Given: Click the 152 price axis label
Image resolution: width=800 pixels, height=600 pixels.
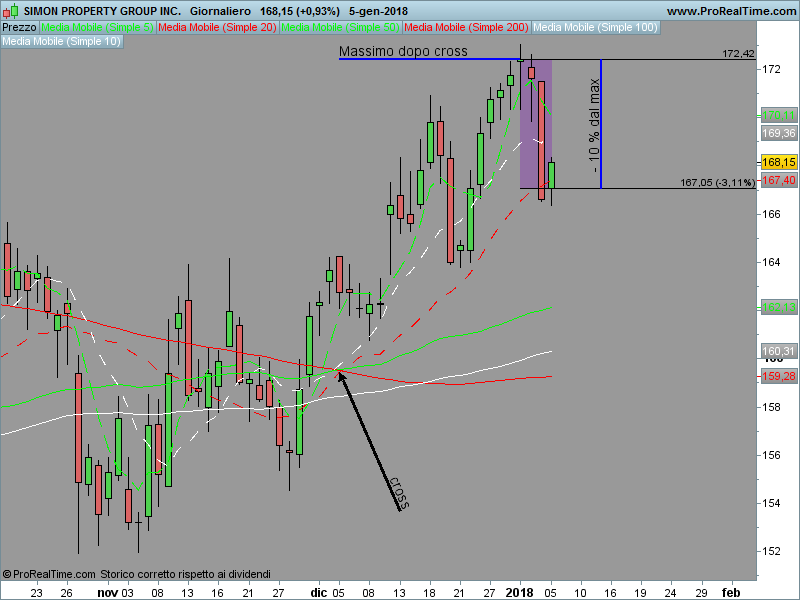Looking at the screenshot, I should (x=771, y=551).
